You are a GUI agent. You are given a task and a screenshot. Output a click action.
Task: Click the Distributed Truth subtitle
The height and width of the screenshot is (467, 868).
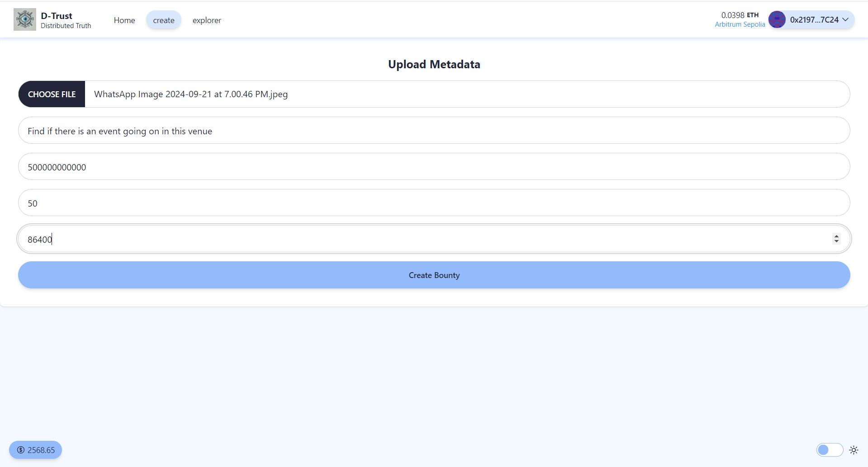point(66,26)
